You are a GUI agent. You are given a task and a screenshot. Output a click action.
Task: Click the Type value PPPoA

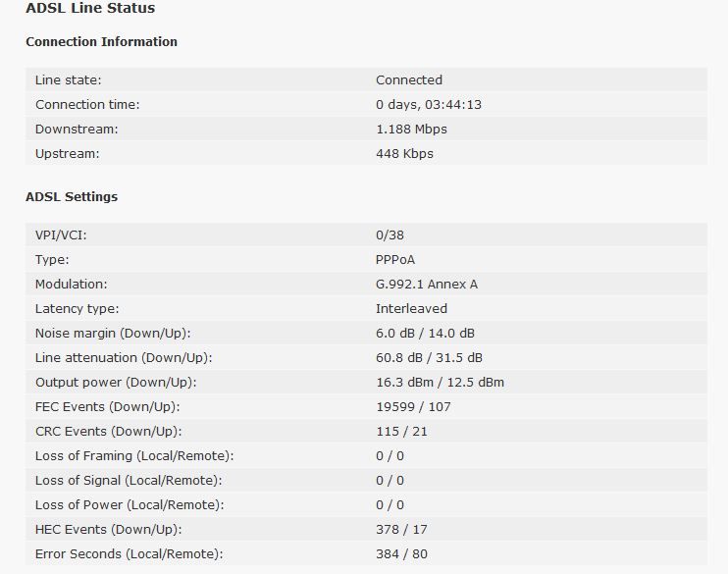pyautogui.click(x=395, y=260)
